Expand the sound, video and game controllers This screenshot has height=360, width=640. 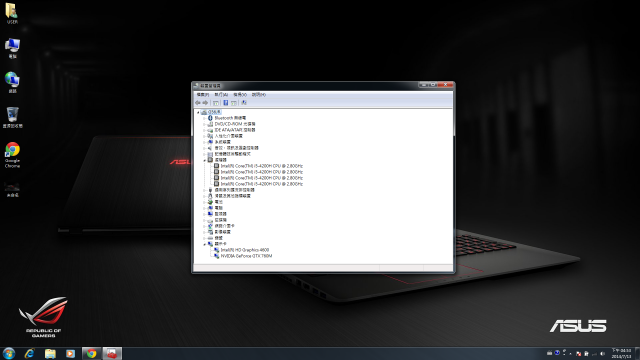point(204,148)
